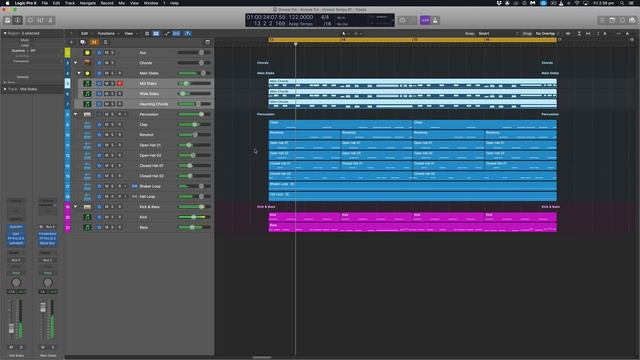640x360 pixels.
Task: Open the Navigate menu
Action: [88, 3]
